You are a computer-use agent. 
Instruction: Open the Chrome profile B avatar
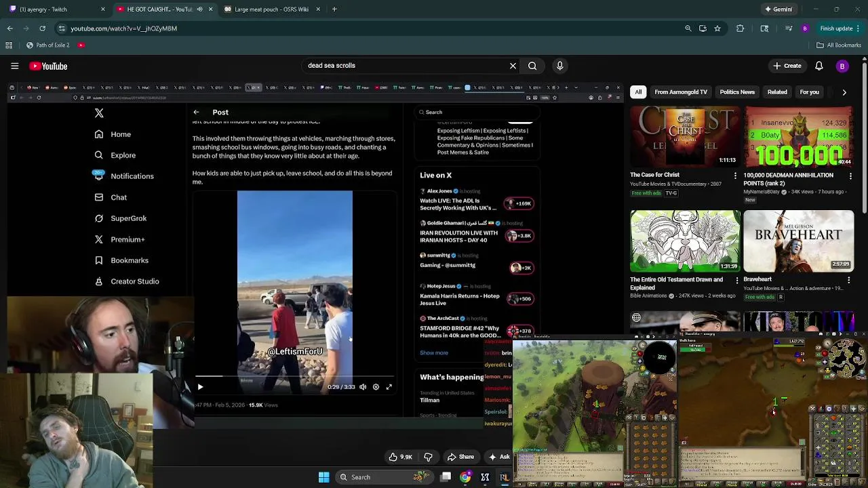coord(805,28)
